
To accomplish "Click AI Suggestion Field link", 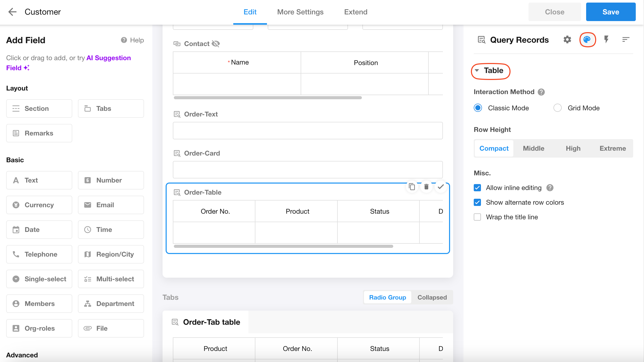I will pyautogui.click(x=108, y=58).
